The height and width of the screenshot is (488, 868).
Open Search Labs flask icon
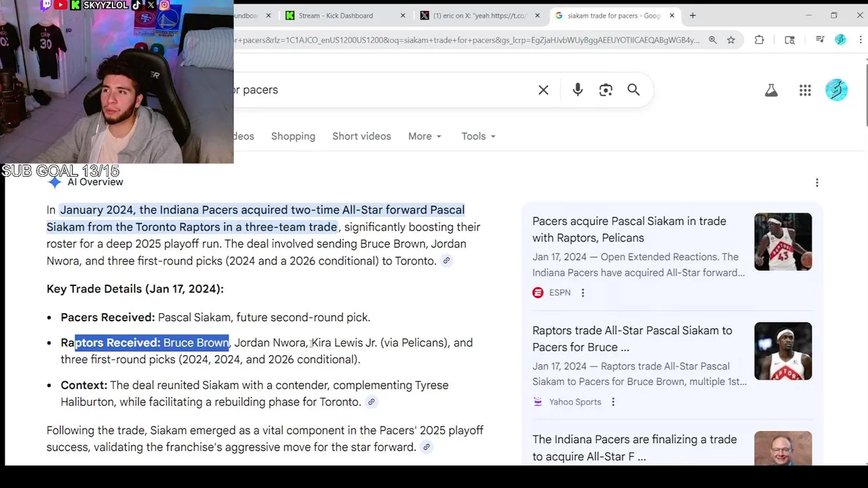[771, 90]
